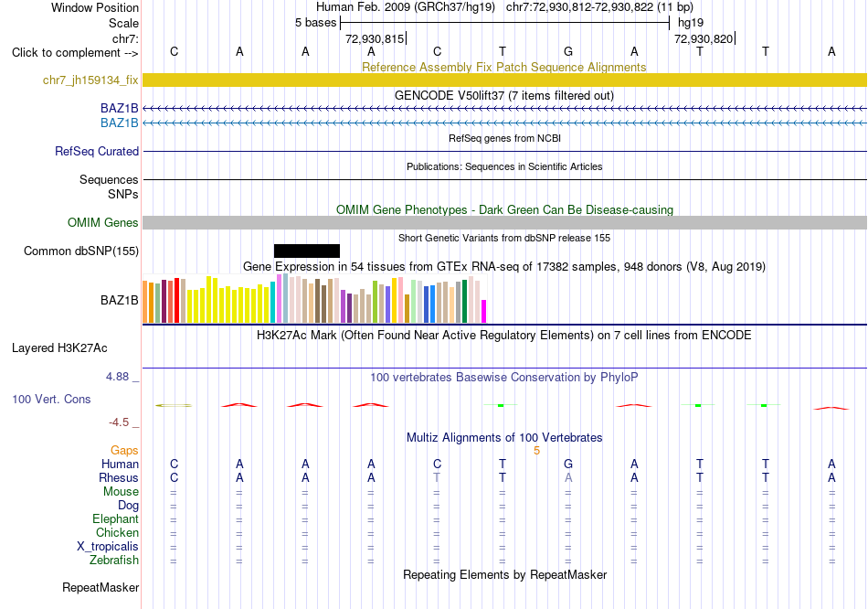
Task: Click the Human species row label
Action: click(120, 464)
